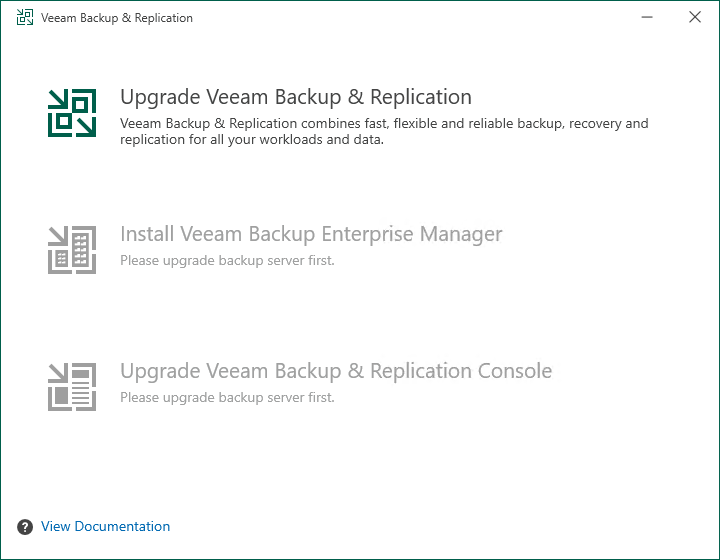Click description line 'replication for all your workloads'
Screen dimensions: 720x560
tap(252, 140)
